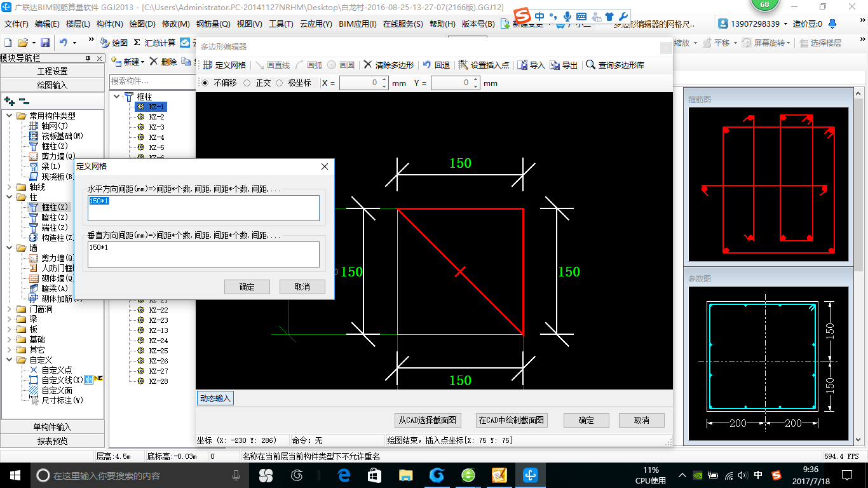Image resolution: width=868 pixels, height=488 pixels.
Task: Collapse the 柱 tree node
Action: (10, 197)
